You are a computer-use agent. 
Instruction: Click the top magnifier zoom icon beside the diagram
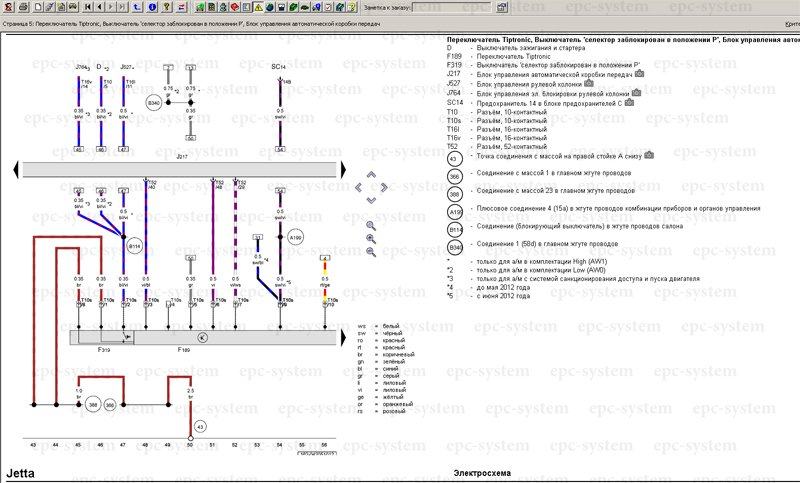(x=371, y=224)
